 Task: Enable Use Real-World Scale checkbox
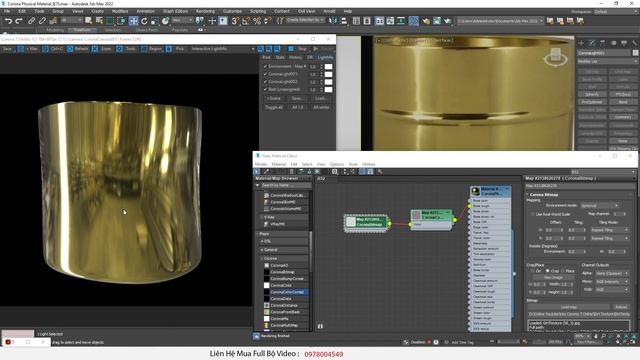point(532,214)
